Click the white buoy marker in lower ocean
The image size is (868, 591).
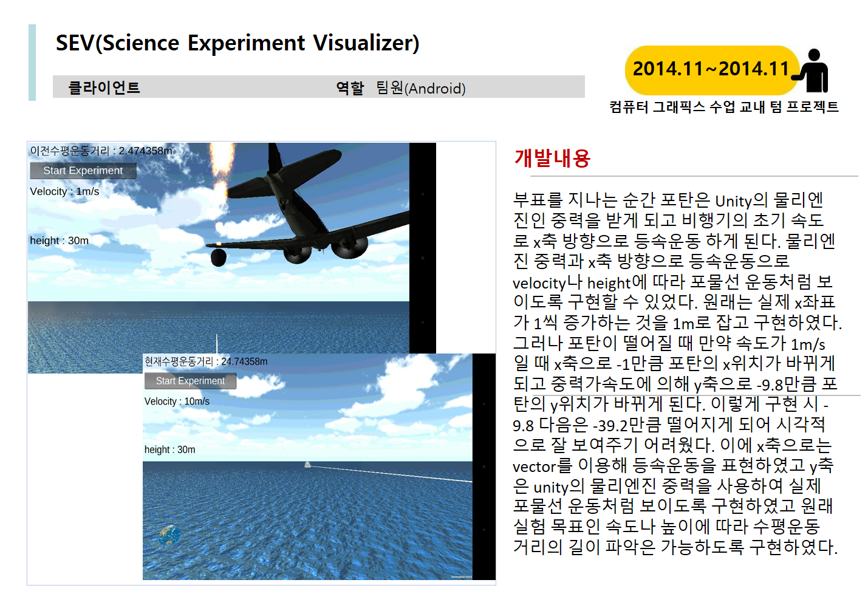pos(307,465)
